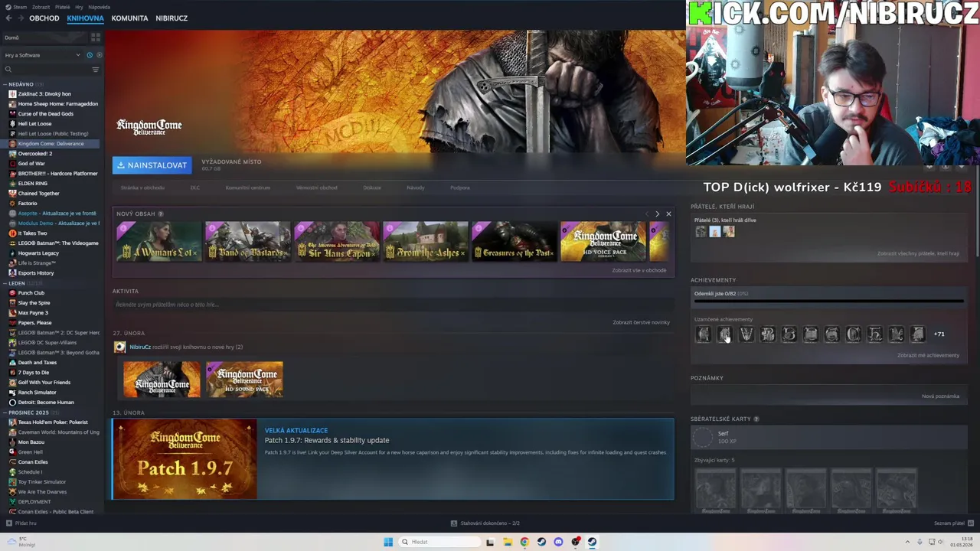The image size is (980, 551).
Task: Click Nová poznámka to add note
Action: click(940, 396)
